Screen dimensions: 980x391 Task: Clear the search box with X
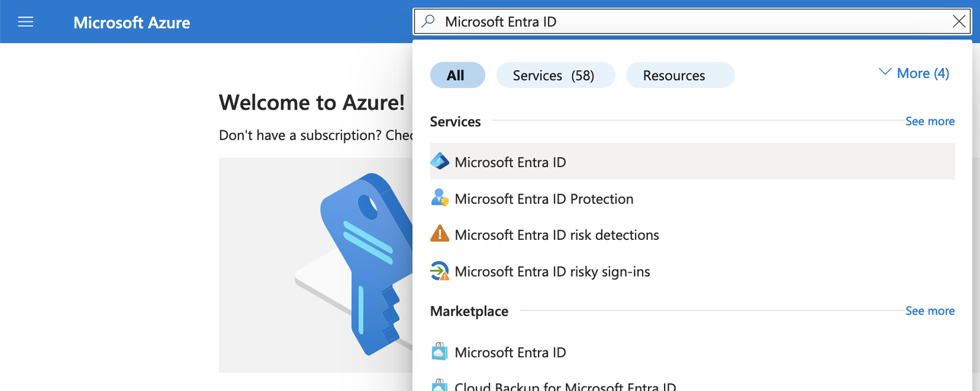point(959,21)
